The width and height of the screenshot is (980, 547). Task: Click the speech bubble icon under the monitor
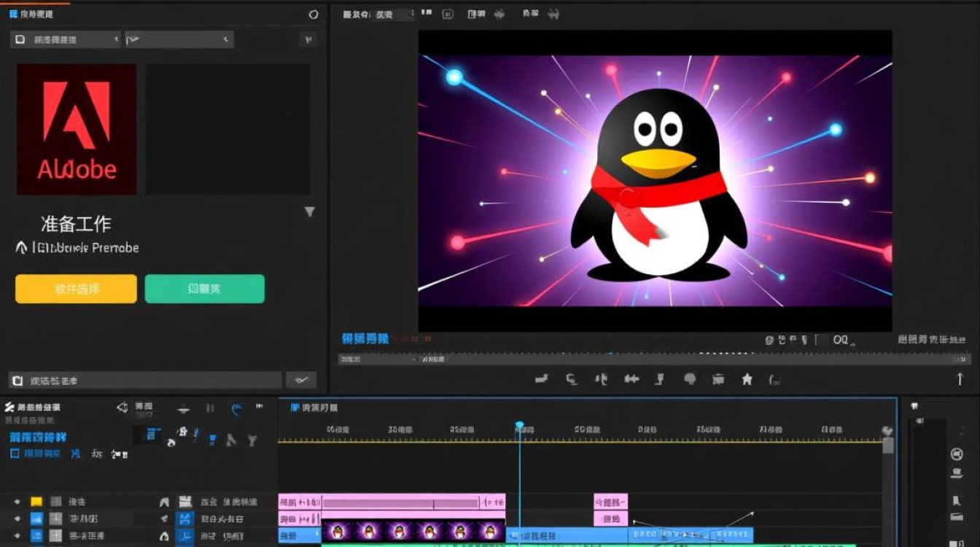(690, 379)
